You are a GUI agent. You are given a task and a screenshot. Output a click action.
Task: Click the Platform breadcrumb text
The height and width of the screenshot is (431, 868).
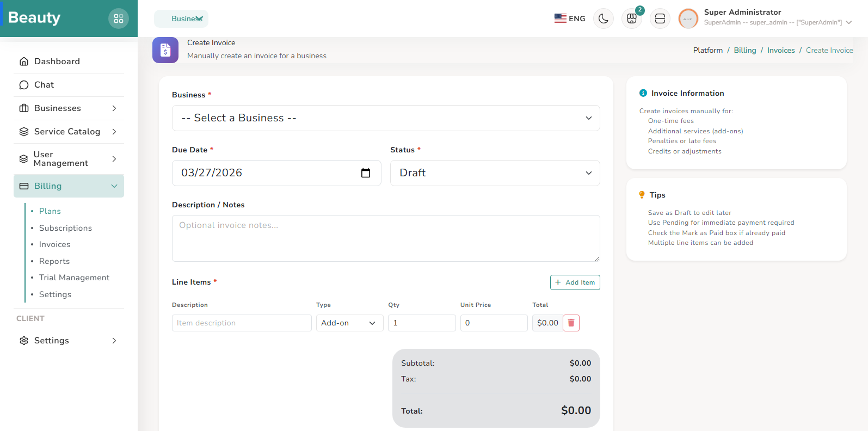click(708, 50)
